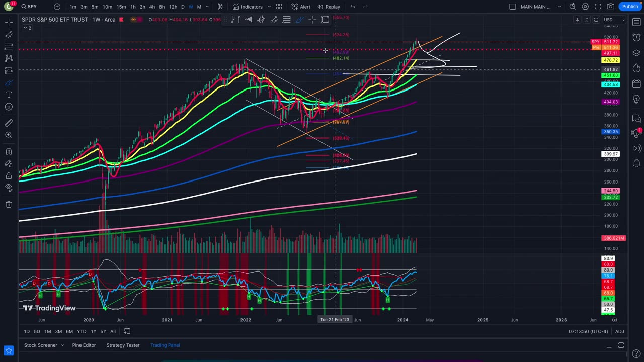
Task: Expand the timeframe interval dropdown chevron
Action: (x=207, y=7)
